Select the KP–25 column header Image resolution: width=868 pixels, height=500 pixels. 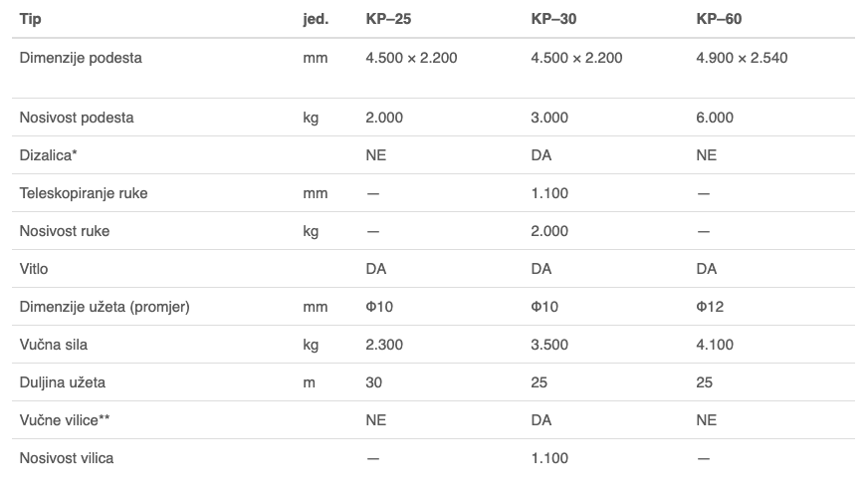(x=387, y=19)
